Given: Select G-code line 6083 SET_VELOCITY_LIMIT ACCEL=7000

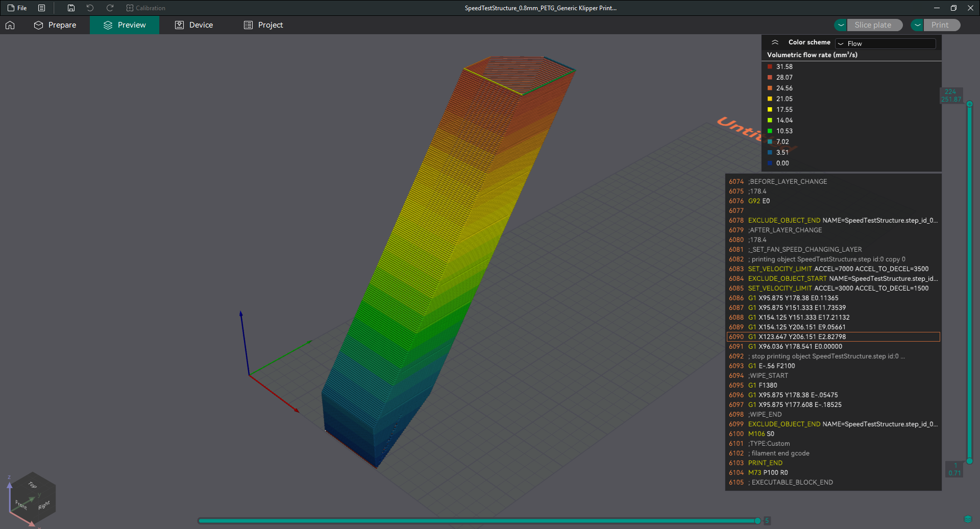Looking at the screenshot, I should tap(833, 269).
